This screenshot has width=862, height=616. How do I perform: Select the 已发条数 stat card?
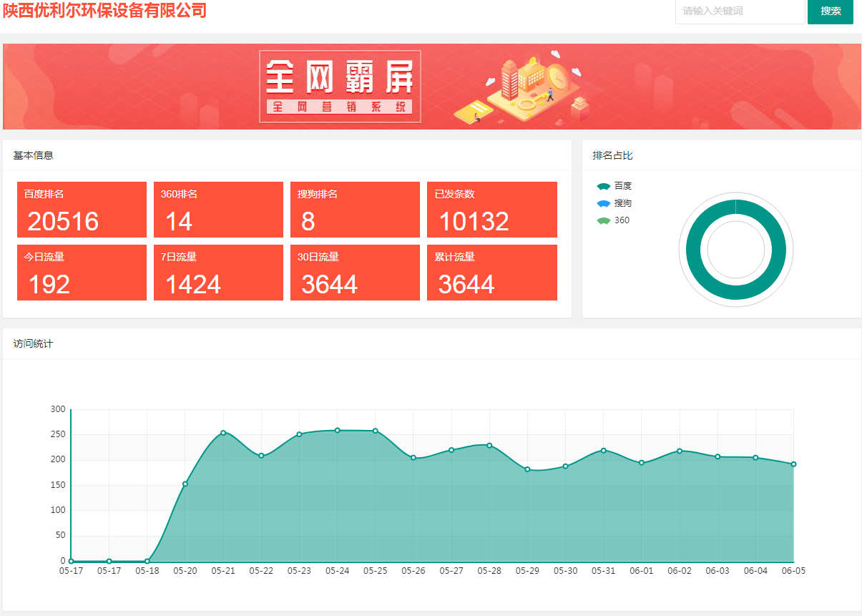[491, 210]
